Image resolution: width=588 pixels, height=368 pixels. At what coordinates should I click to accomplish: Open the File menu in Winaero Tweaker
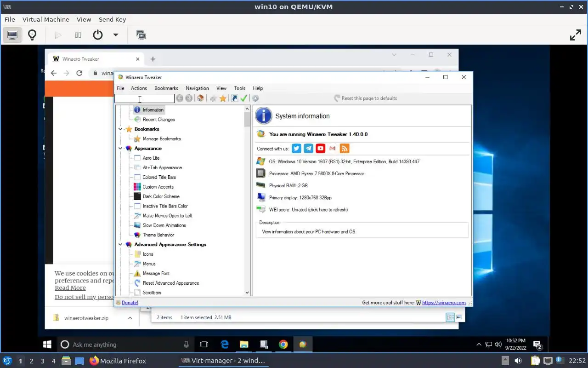120,88
